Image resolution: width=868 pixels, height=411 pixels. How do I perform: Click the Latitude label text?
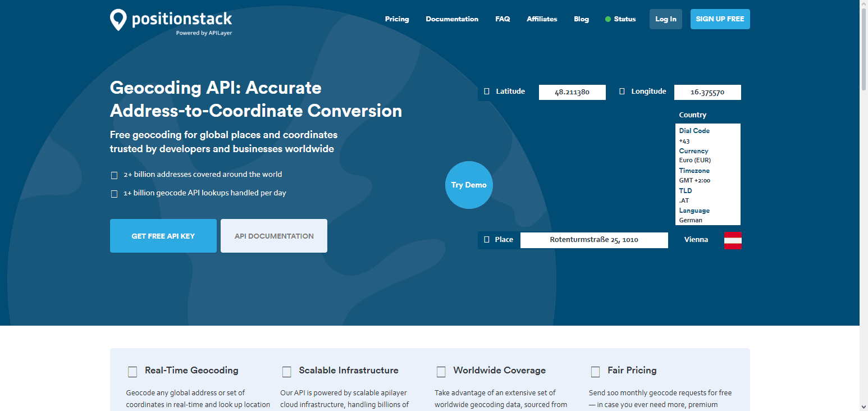510,92
